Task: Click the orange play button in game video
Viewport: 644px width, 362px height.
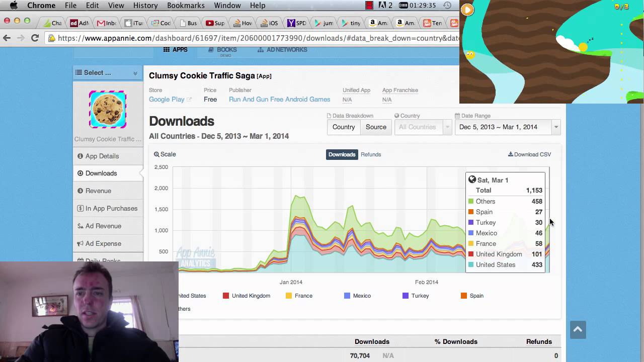Action: pyautogui.click(x=467, y=10)
